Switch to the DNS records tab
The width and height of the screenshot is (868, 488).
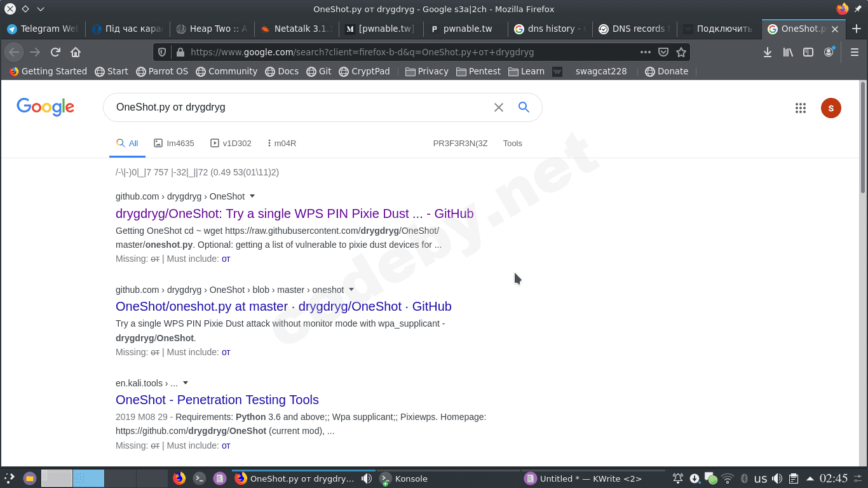[x=635, y=29]
